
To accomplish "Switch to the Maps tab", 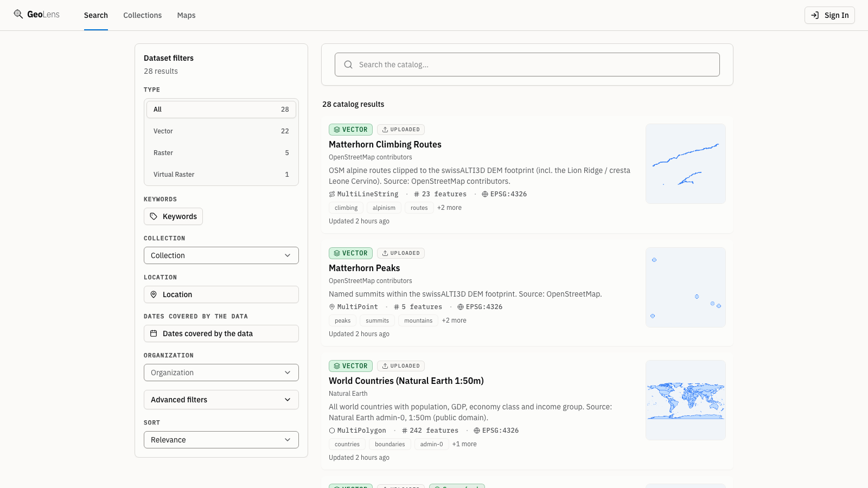I will (x=186, y=15).
